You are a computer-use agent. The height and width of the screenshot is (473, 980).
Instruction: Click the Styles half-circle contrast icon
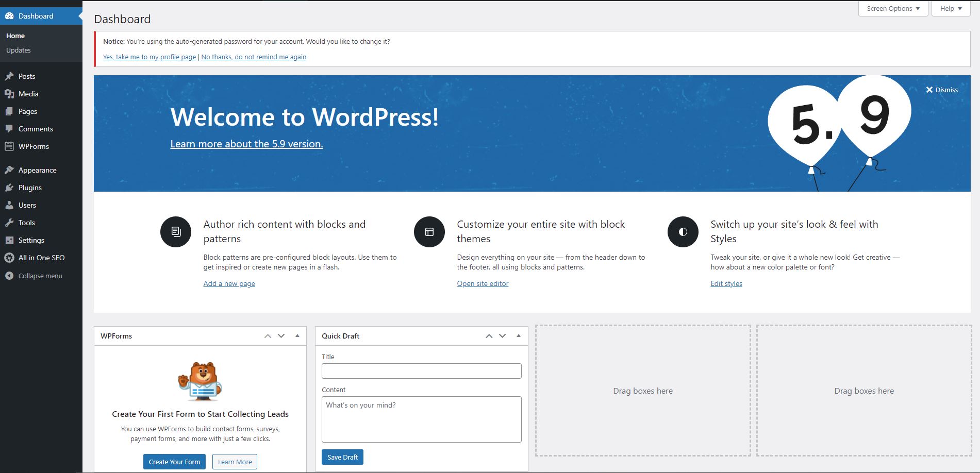683,232
